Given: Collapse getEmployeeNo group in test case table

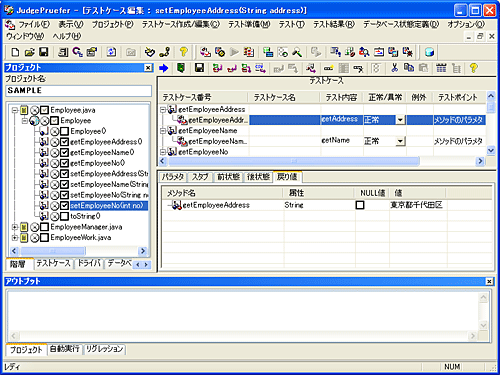Looking at the screenshot, I should [x=163, y=152].
